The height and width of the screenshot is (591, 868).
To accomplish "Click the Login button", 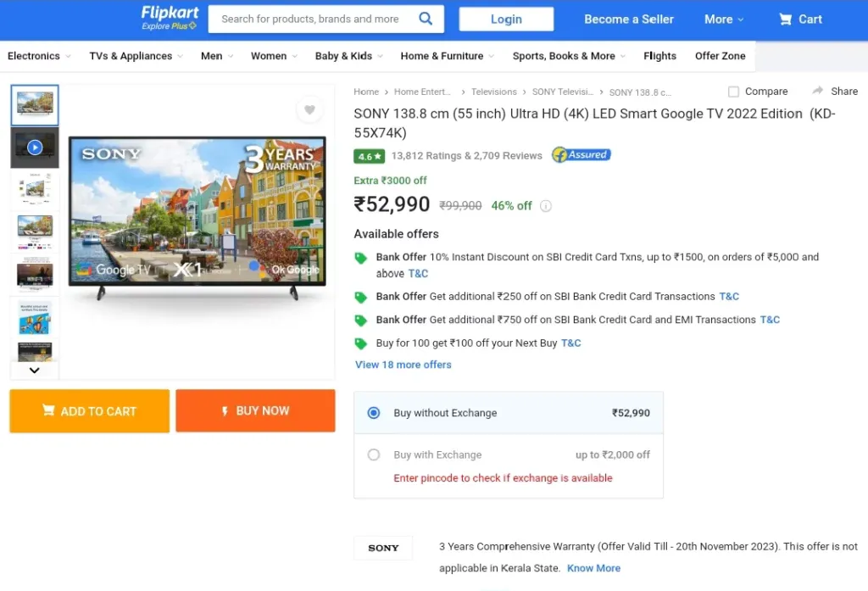I will coord(506,20).
